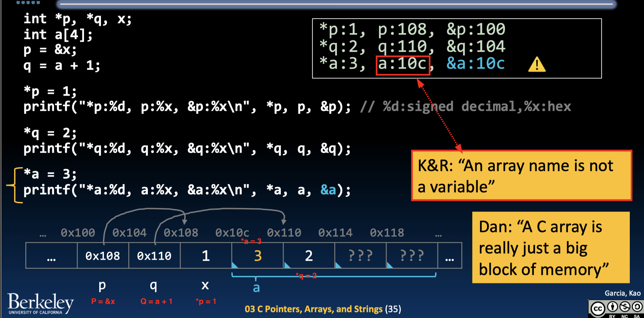Select Dan's big block of memory quote
644x318 pixels.
(551, 247)
